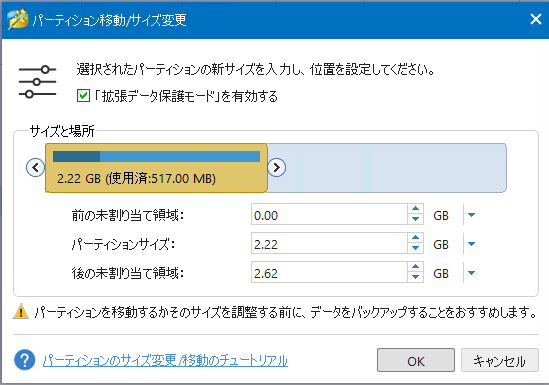Increase パーティションサイズ value with up arrow

tap(416, 238)
